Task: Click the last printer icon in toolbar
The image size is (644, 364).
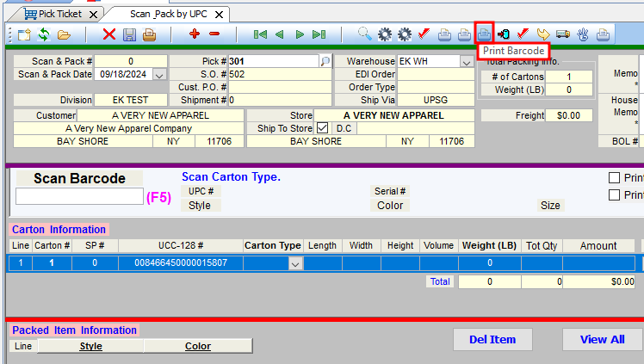Action: pyautogui.click(x=603, y=34)
